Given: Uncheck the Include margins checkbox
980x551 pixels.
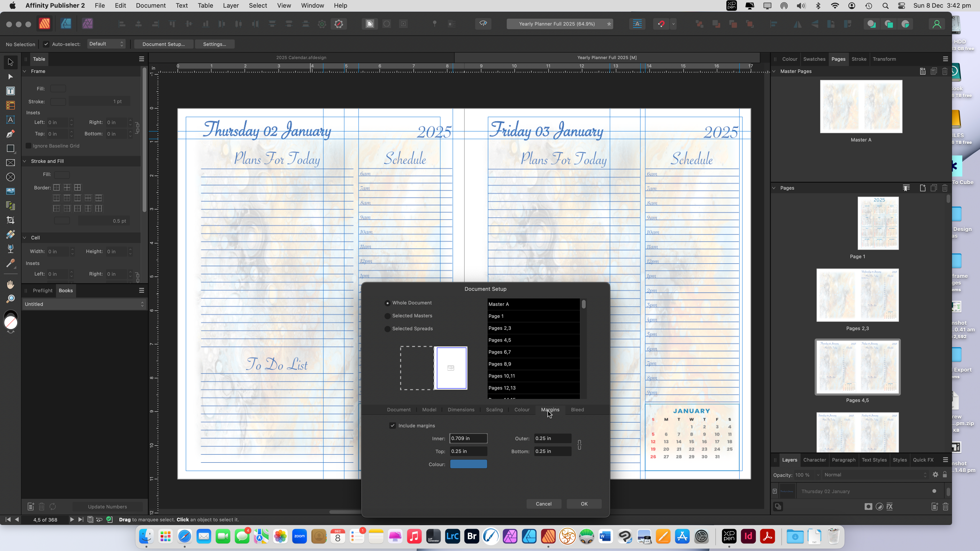Looking at the screenshot, I should [x=392, y=425].
